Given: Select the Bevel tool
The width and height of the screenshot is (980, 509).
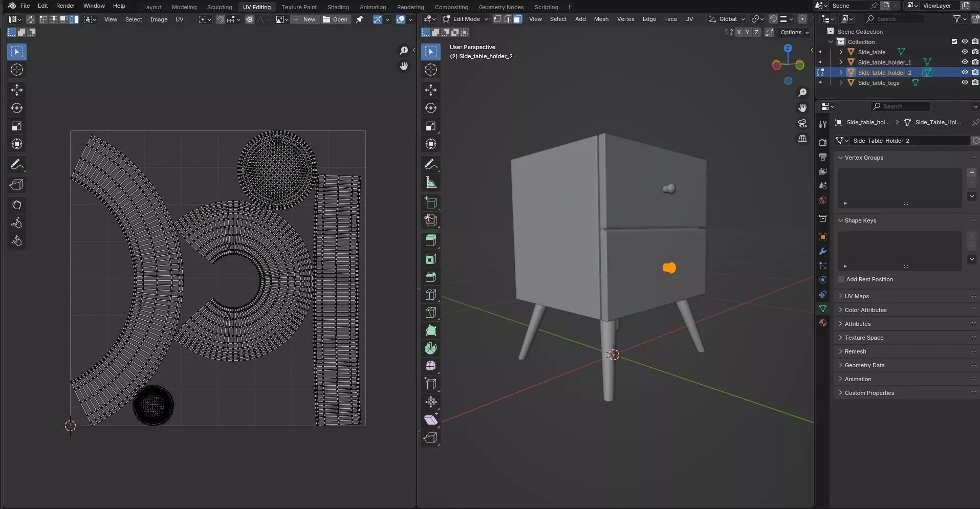Looking at the screenshot, I should pos(431,277).
